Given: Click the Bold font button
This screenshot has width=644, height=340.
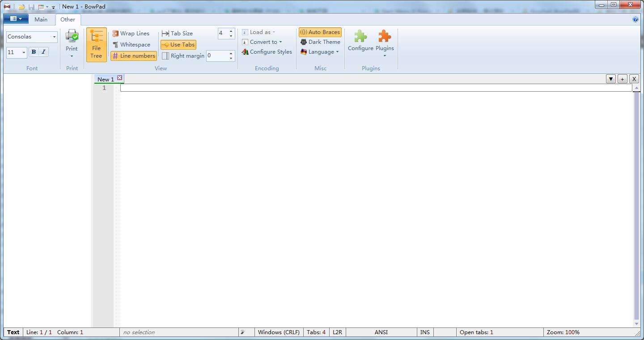Looking at the screenshot, I should point(34,52).
